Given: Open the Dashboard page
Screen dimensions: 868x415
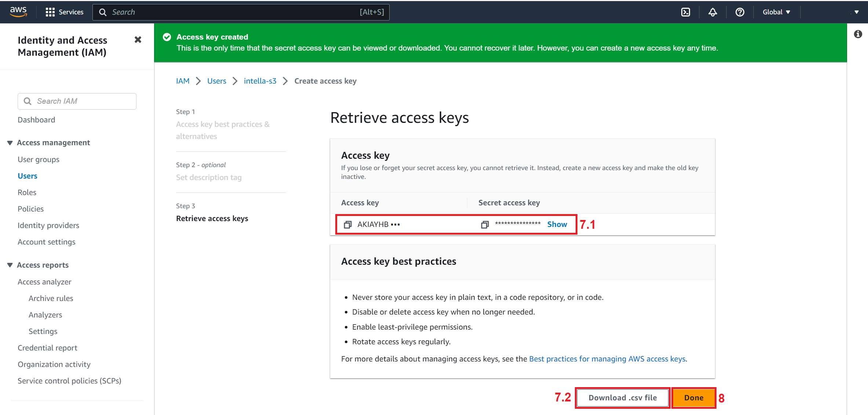Looking at the screenshot, I should [x=36, y=120].
